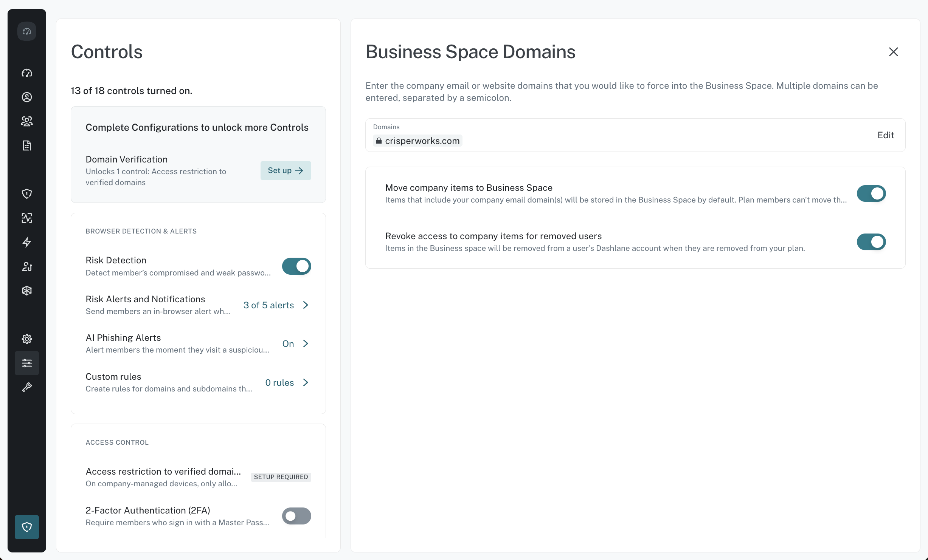The height and width of the screenshot is (560, 928).
Task: Toggle Risk Detection switch
Action: (296, 266)
